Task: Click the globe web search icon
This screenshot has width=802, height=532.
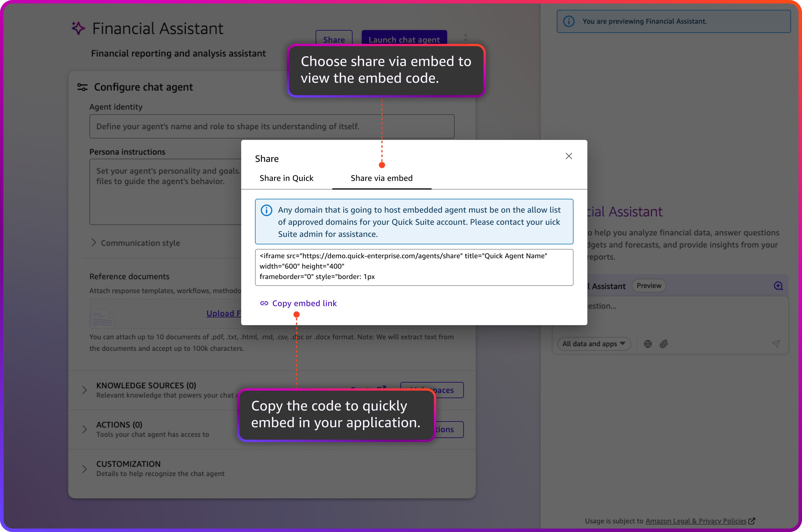Action: tap(648, 344)
